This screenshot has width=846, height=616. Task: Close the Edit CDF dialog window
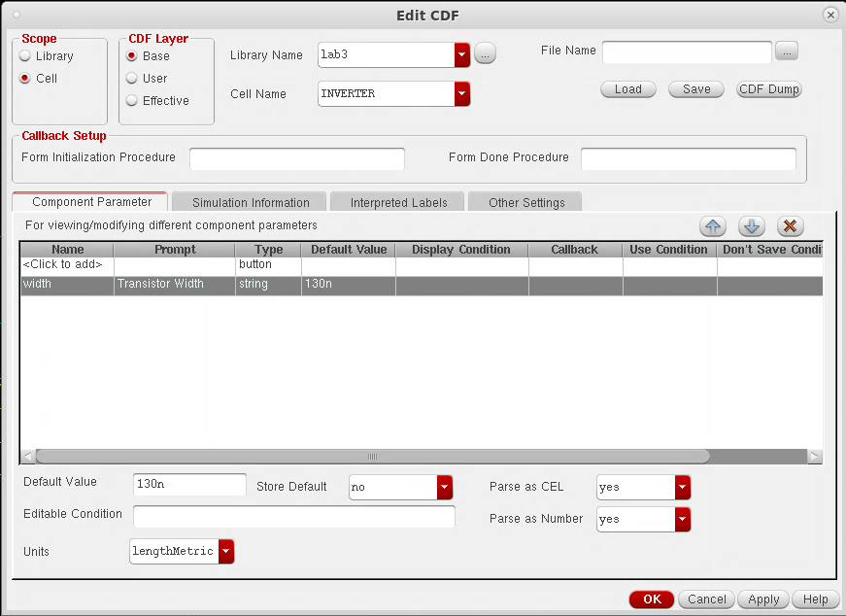[829, 16]
